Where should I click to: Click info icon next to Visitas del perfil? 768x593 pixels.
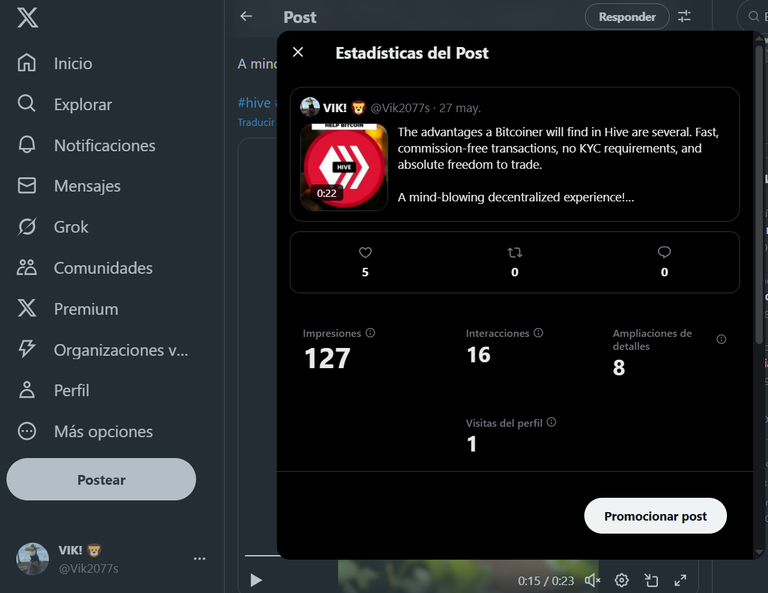click(x=552, y=422)
